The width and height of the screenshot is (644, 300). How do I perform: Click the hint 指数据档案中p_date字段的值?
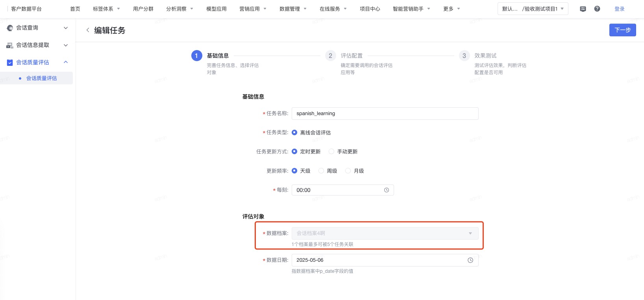click(322, 271)
